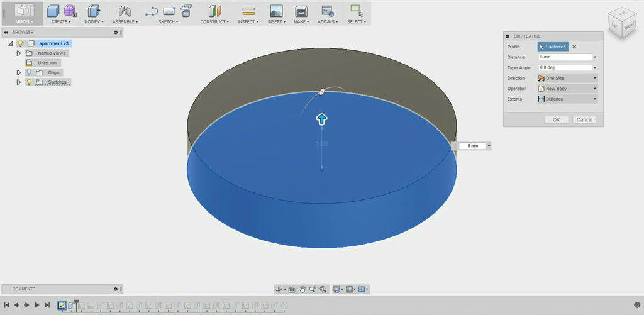
Task: Select the window selection icon
Action: pyautogui.click(x=357, y=11)
